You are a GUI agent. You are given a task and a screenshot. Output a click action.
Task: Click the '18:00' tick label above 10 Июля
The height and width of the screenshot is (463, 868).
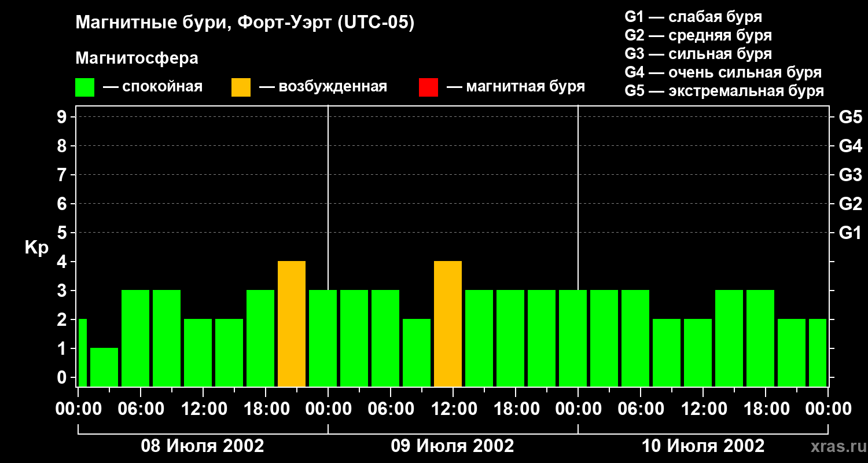[x=766, y=409]
